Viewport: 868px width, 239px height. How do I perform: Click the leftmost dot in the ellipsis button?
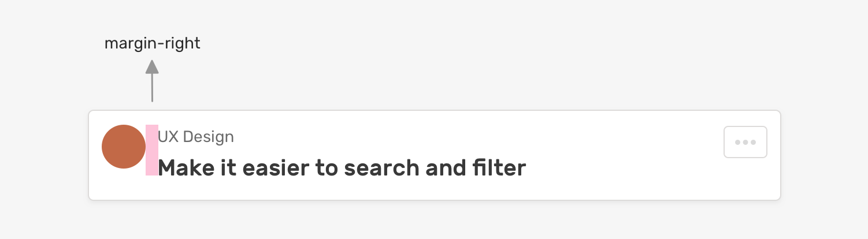(737, 142)
